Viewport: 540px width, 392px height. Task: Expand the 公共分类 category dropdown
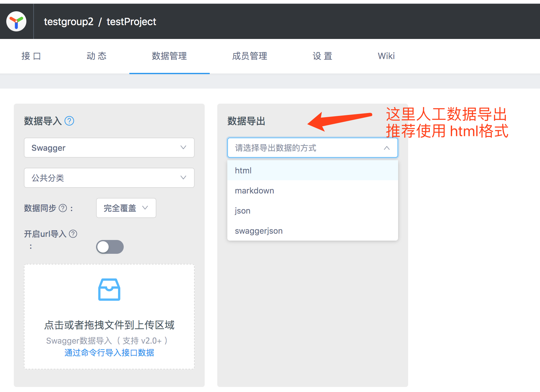109,178
